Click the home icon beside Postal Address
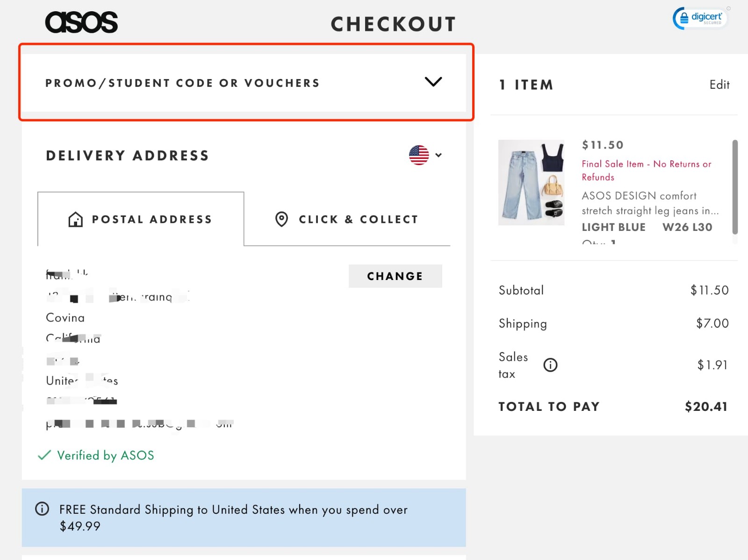Viewport: 748px width, 560px height. [75, 219]
